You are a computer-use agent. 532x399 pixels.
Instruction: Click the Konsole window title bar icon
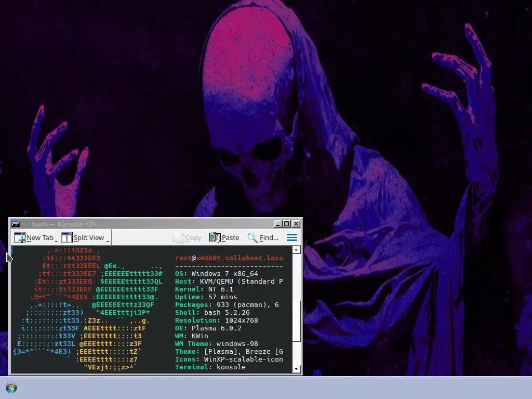[15, 224]
